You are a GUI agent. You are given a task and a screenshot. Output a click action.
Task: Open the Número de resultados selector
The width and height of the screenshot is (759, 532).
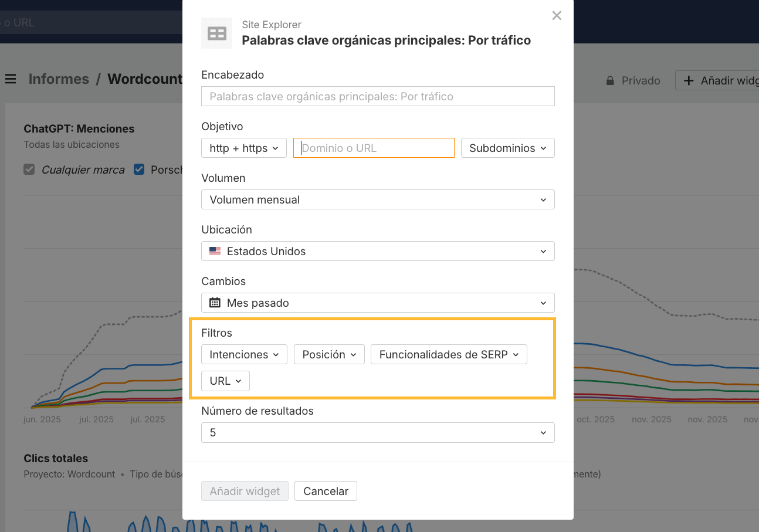[x=378, y=432]
